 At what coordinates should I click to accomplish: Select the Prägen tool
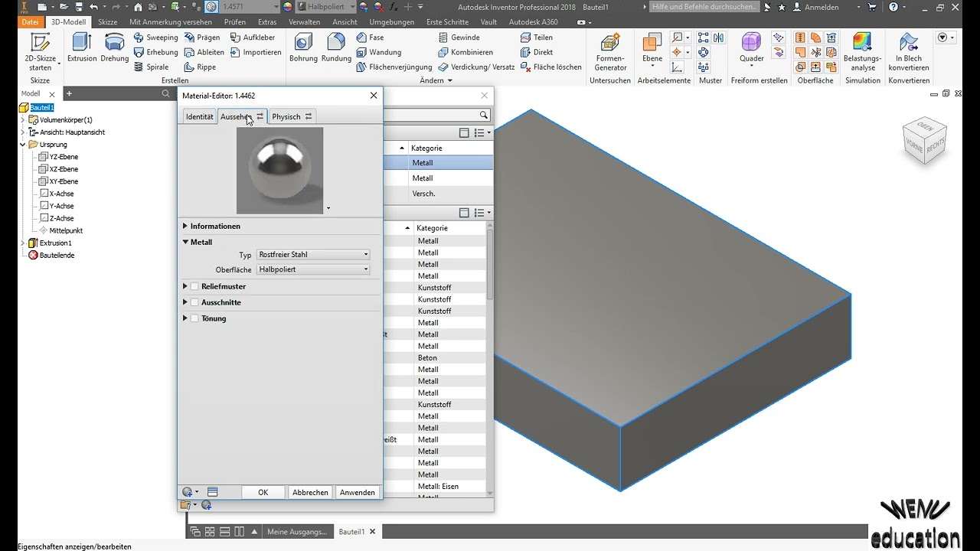202,37
